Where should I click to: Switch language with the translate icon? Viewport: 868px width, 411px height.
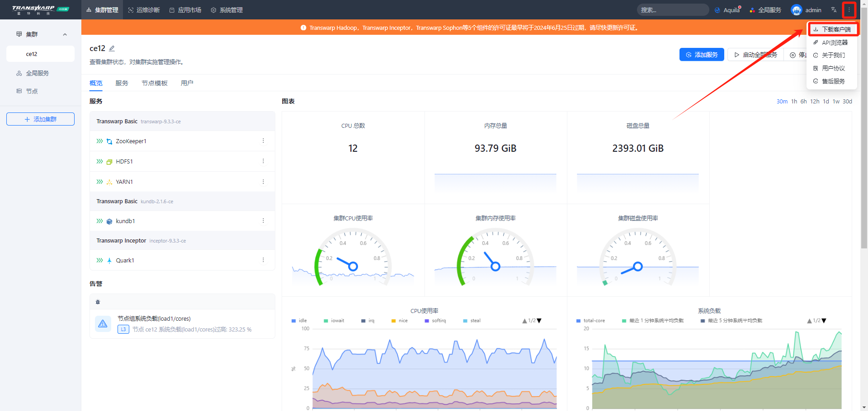(x=834, y=10)
